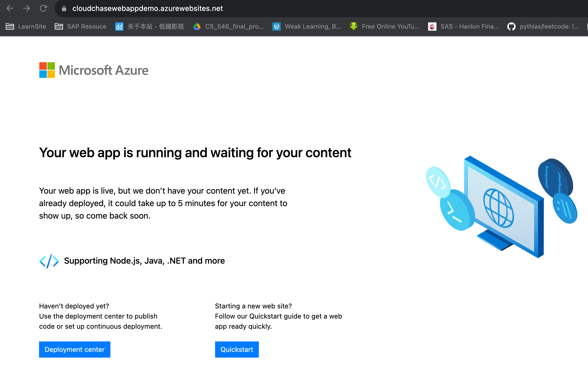Screen dimensions: 588x368
Task: Click "Your web app is running" heading
Action: pos(195,153)
